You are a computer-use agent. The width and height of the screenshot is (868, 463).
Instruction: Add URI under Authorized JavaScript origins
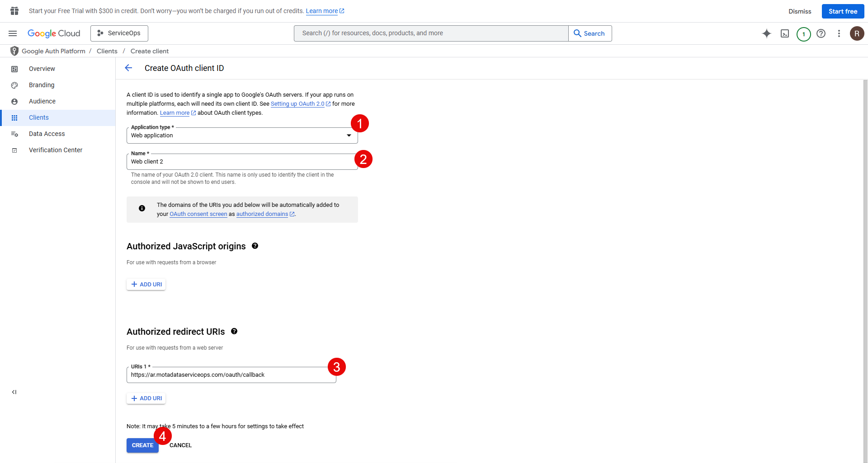click(x=146, y=285)
